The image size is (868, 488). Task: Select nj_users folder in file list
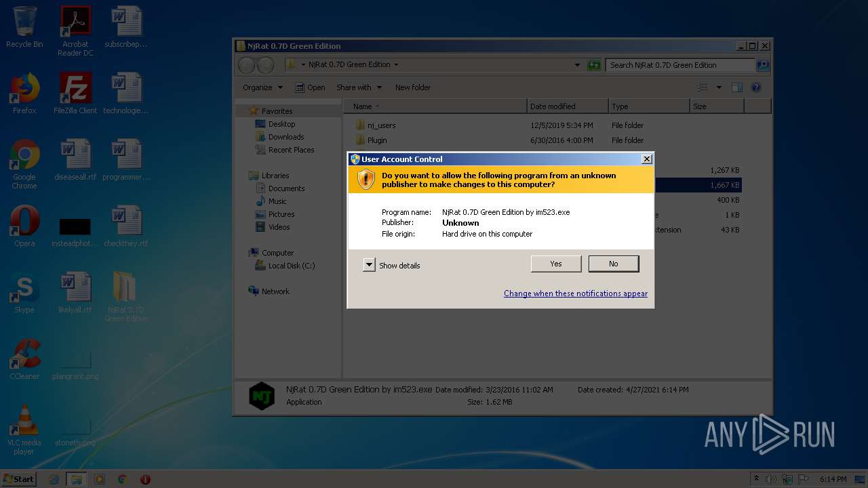pos(374,125)
